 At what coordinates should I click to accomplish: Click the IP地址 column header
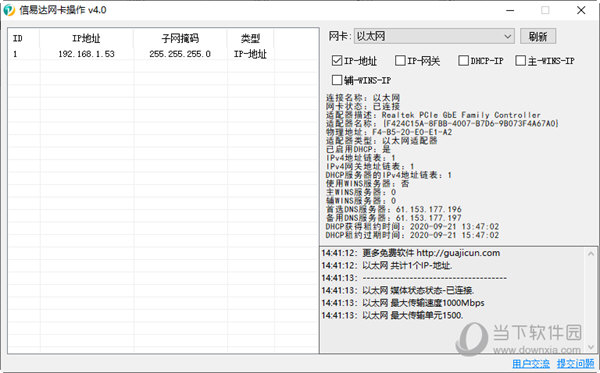86,38
